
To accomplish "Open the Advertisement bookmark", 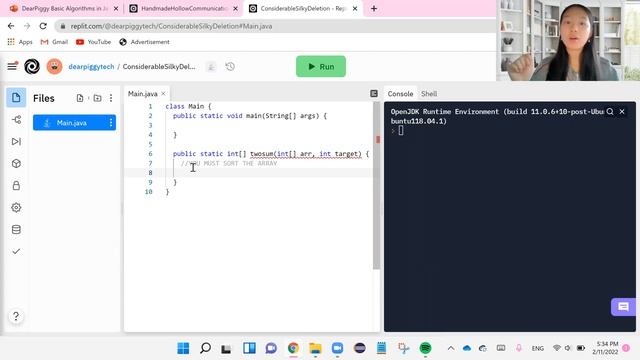I will pos(144,42).
